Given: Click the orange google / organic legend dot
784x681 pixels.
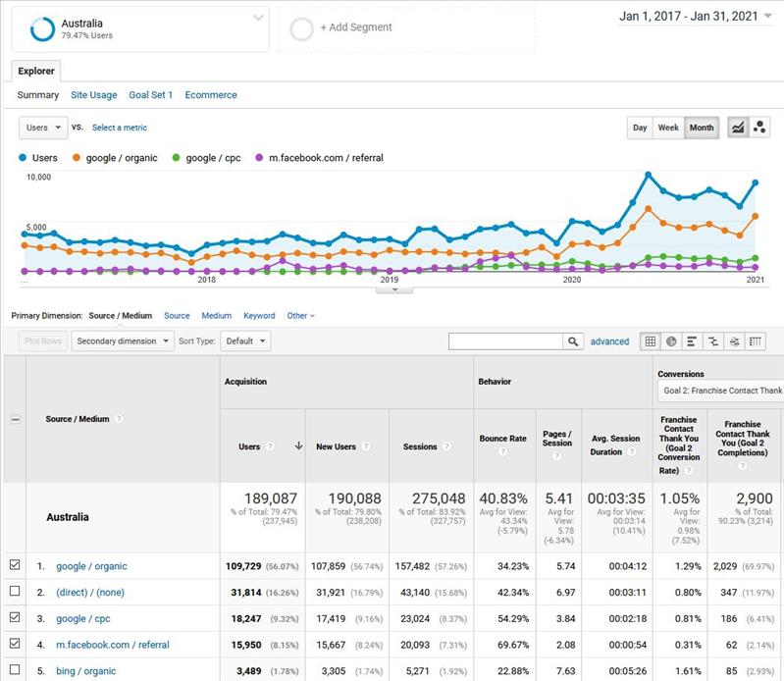Looking at the screenshot, I should [x=76, y=158].
